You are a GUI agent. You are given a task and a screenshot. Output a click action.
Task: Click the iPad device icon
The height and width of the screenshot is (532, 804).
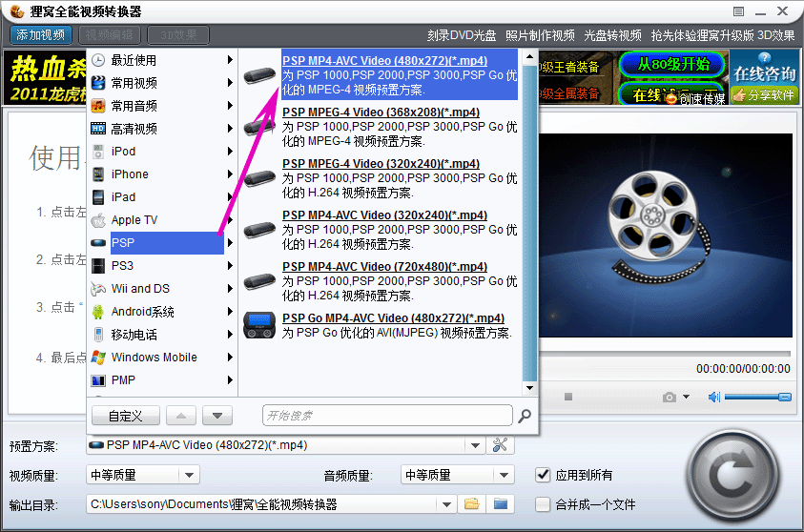[x=98, y=197]
